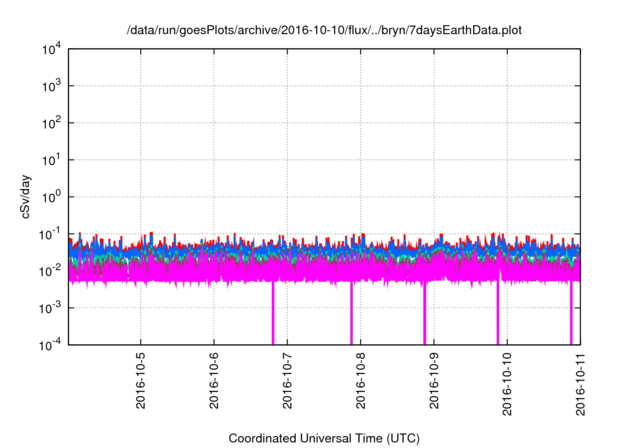640x448 pixels.
Task: Click the magenta dropout spike before 2016-10-11
Action: tap(571, 313)
